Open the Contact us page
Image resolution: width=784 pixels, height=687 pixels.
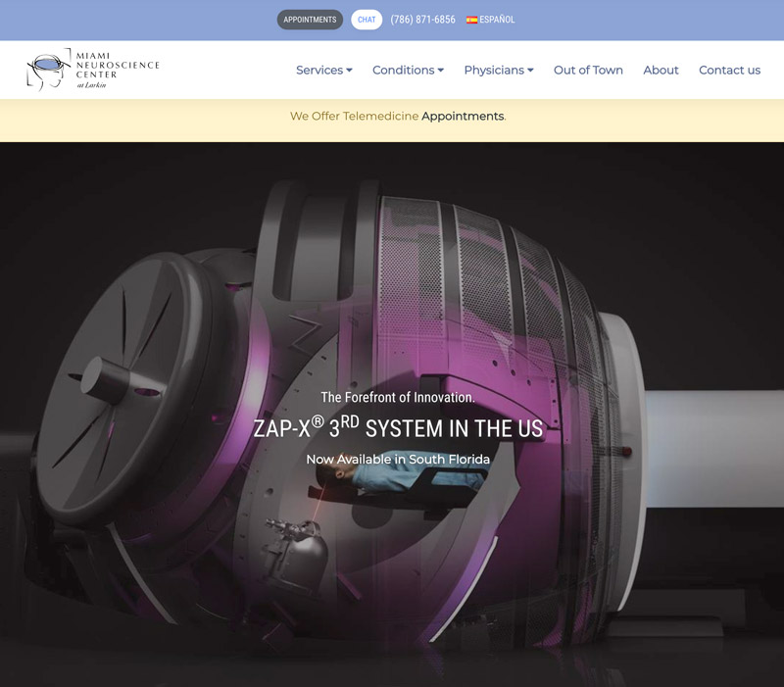tap(729, 70)
